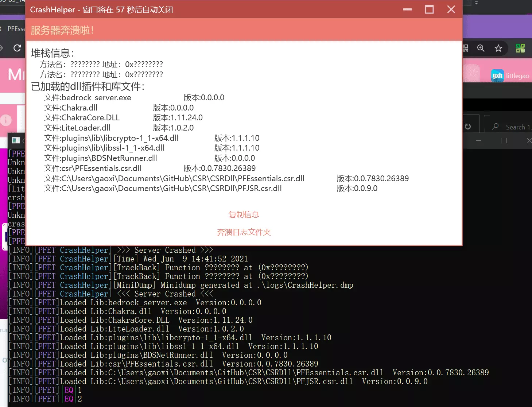Maximize the CrashHelper window

[x=429, y=9]
